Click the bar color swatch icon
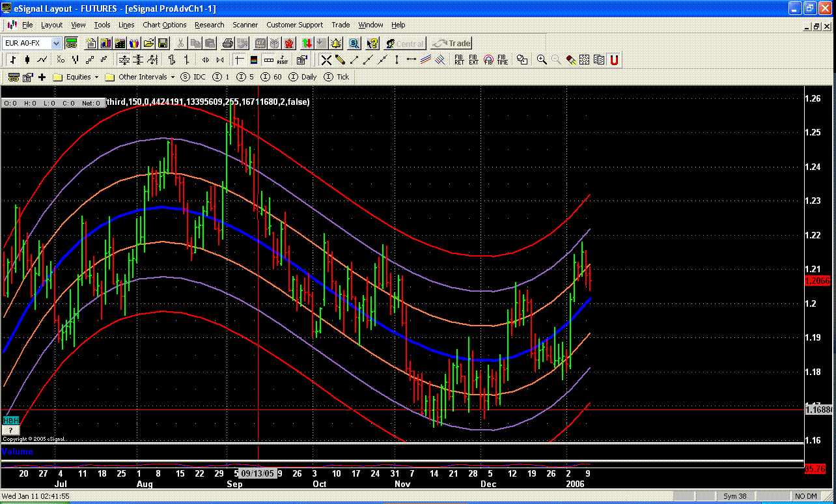The image size is (836, 504). tap(253, 60)
